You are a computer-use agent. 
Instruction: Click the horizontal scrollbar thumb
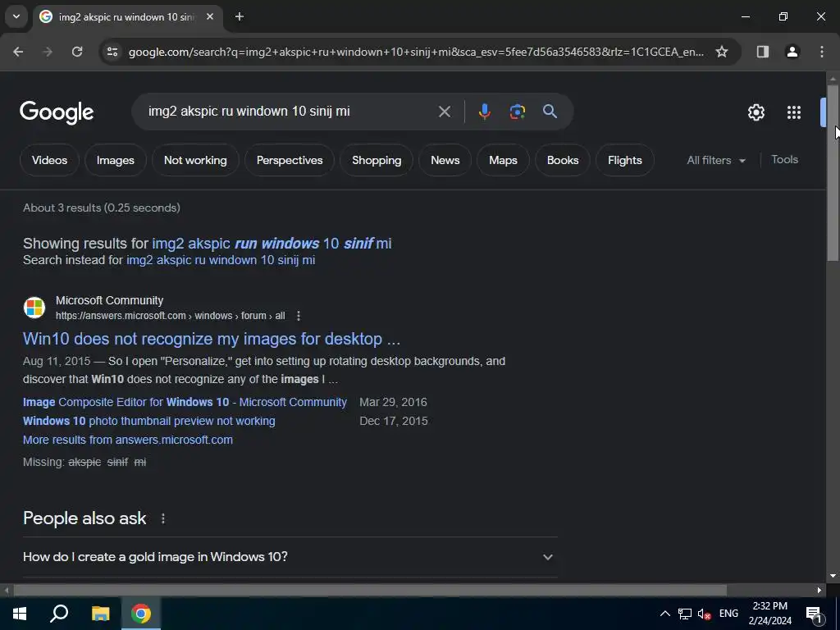pos(370,590)
